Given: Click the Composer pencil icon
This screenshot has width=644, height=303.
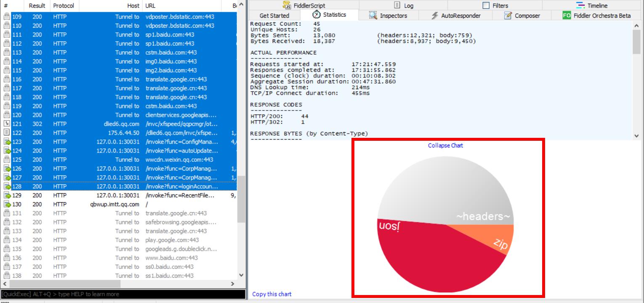Looking at the screenshot, I should (x=508, y=16).
